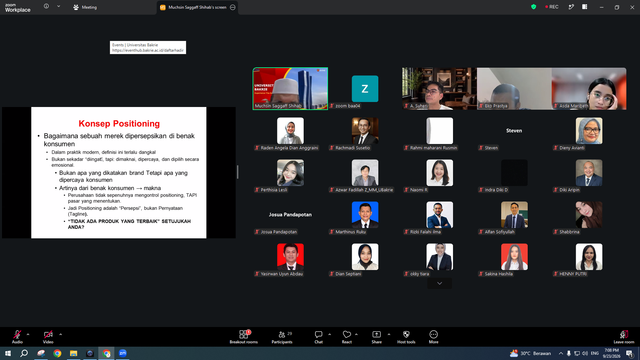Start the Video camera

point(48,337)
